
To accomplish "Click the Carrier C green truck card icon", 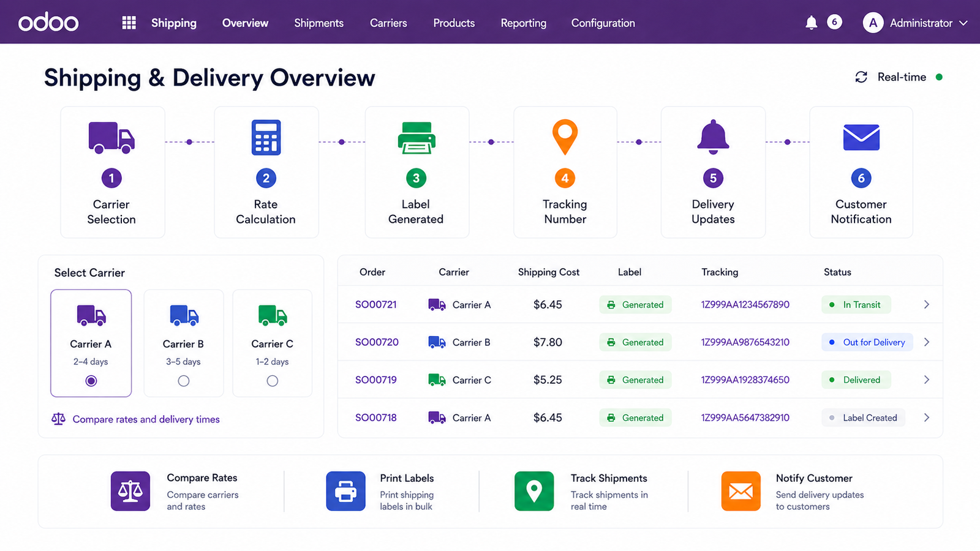I will [273, 315].
